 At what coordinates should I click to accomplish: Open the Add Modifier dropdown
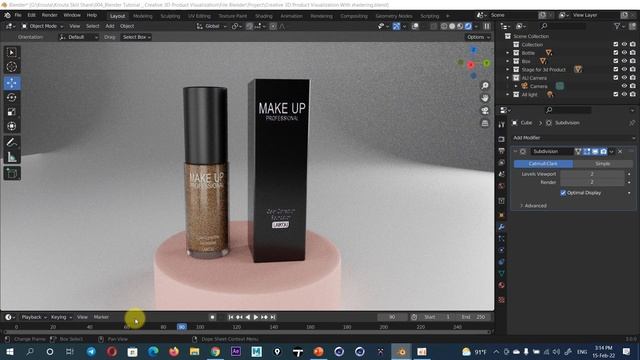coord(574,138)
